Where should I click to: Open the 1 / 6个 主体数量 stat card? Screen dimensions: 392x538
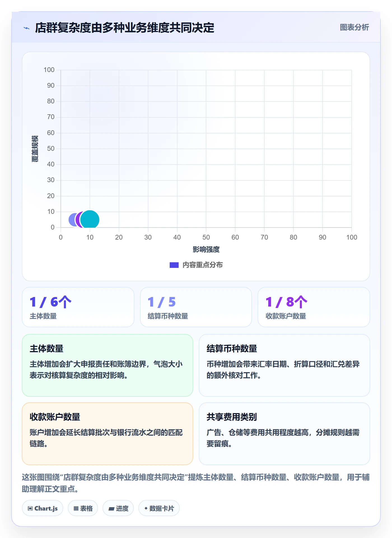click(78, 307)
